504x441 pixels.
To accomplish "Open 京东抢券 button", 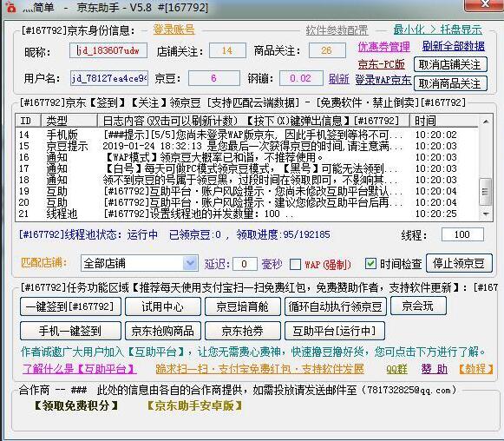I will 242,331.
